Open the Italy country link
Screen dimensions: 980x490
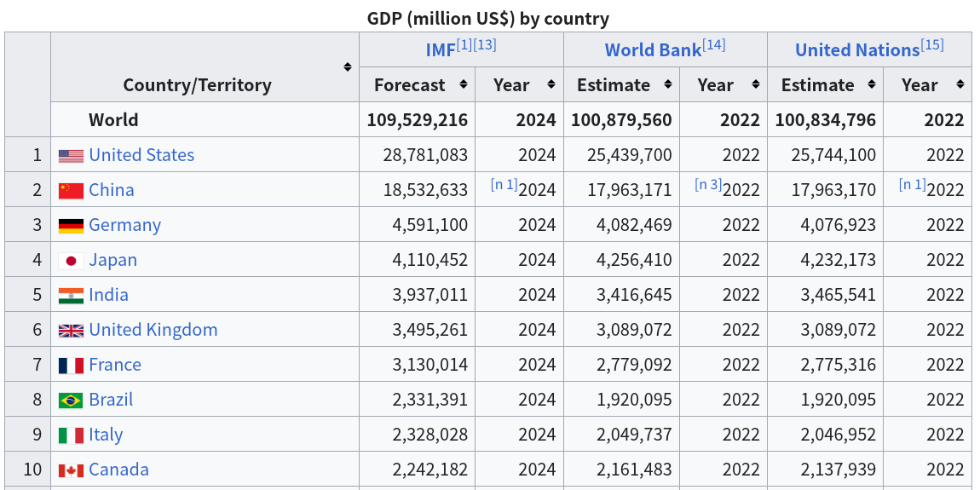pyautogui.click(x=106, y=435)
